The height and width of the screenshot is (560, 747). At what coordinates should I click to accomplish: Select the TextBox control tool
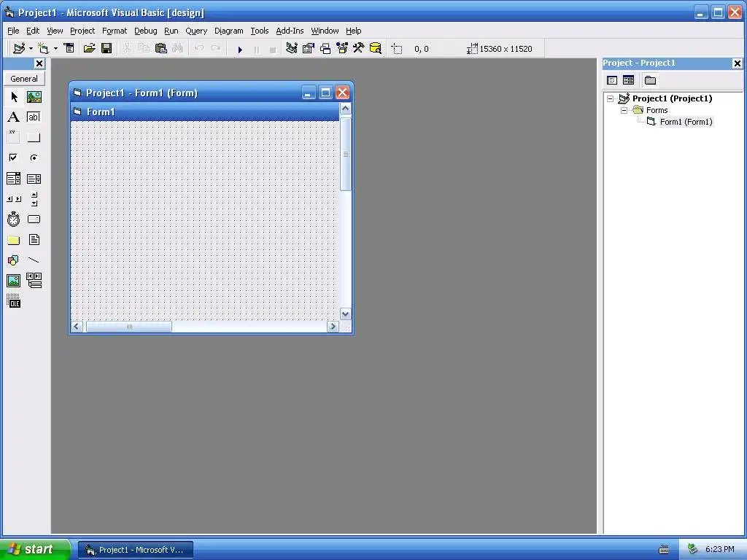pos(34,117)
